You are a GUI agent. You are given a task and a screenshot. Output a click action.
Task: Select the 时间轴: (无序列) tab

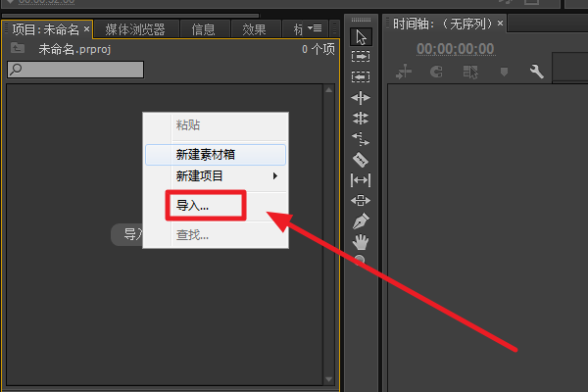point(442,24)
